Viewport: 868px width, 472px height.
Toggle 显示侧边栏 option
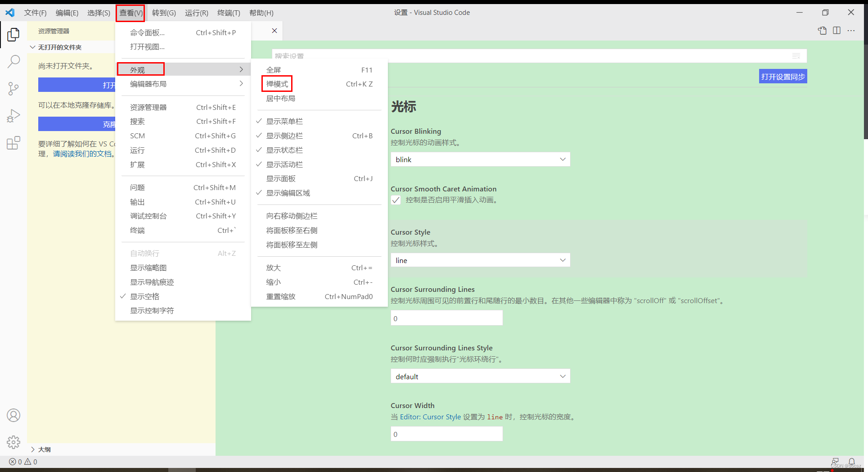[319, 136]
